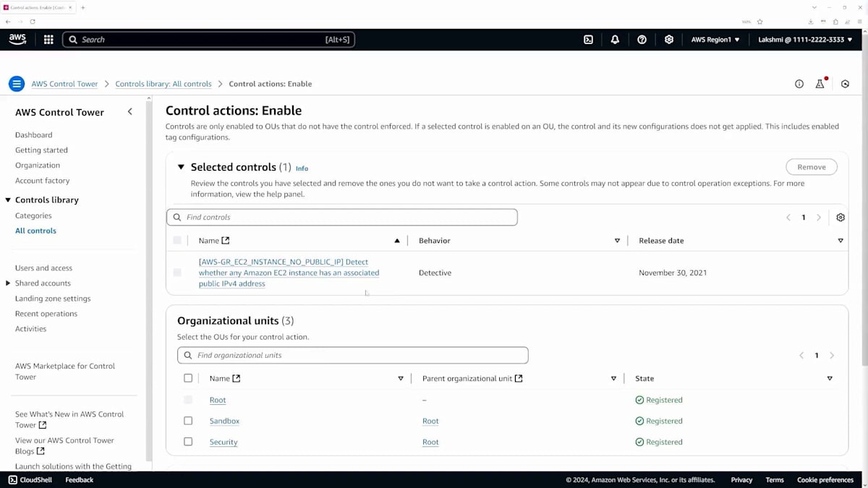Viewport: 868px width, 488px height.
Task: Collapse the Controls library tree
Action: tap(8, 200)
